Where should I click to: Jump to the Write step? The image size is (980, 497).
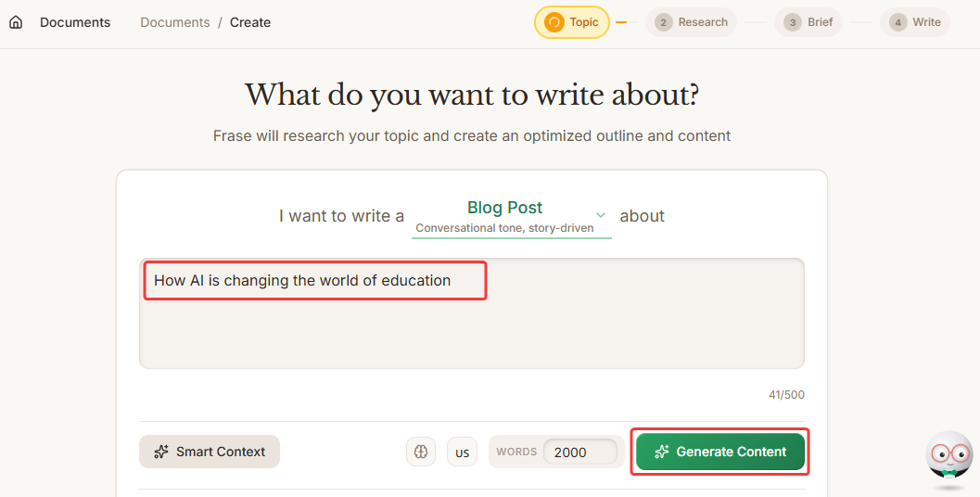click(x=914, y=22)
